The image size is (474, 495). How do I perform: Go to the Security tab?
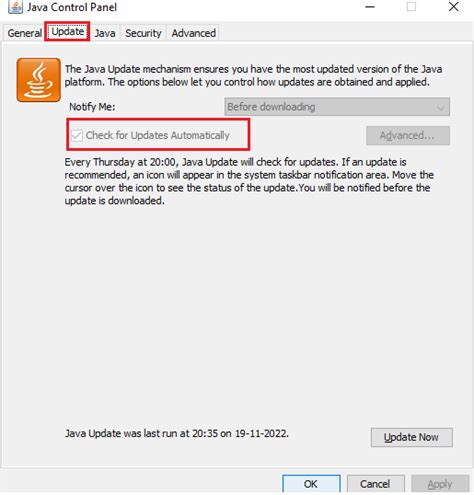pyautogui.click(x=143, y=33)
